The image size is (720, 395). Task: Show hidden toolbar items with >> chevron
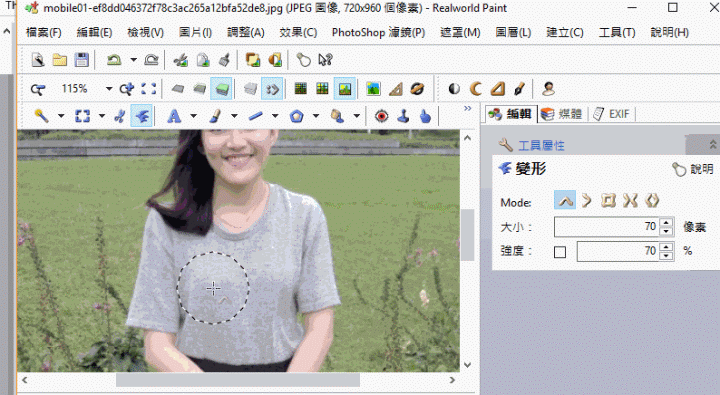(467, 108)
